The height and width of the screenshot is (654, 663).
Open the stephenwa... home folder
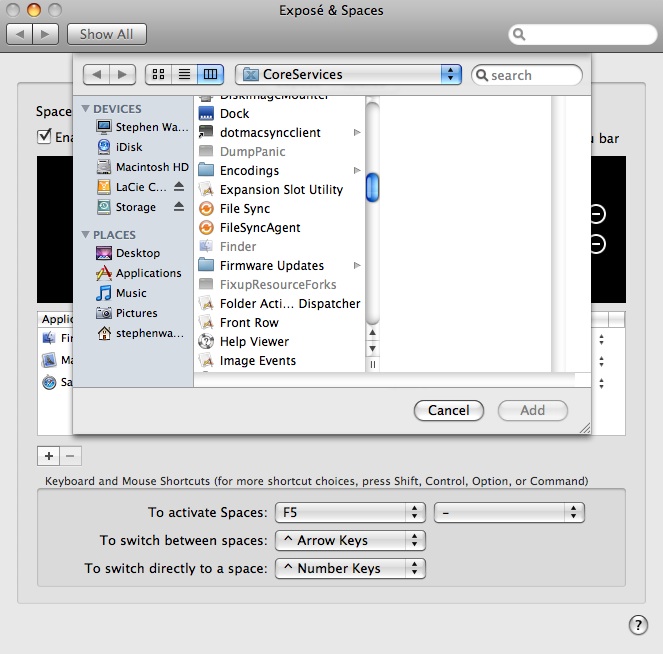tap(141, 333)
